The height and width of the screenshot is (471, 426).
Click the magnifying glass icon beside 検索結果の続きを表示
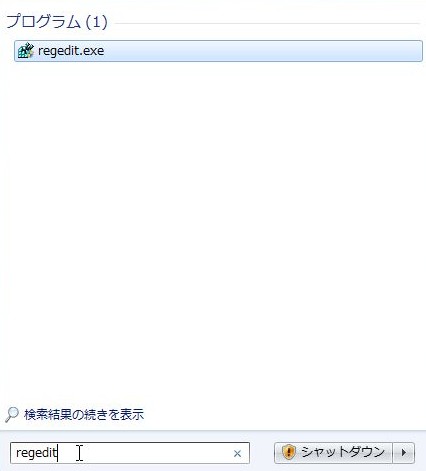point(11,414)
